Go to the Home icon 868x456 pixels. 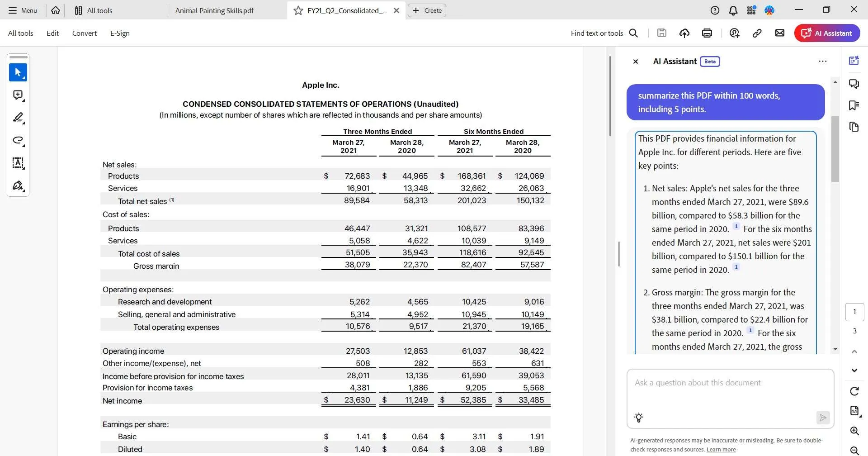tap(56, 10)
